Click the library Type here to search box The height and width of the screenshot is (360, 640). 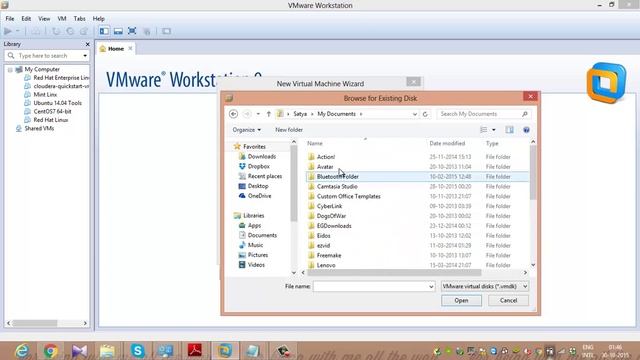47,56
